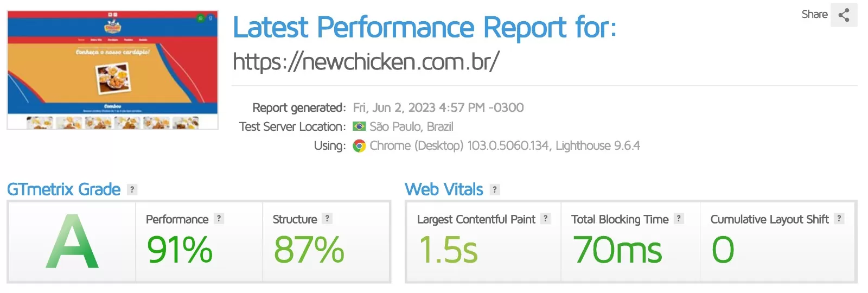Open GTmetrix Grade help question mark
This screenshot has width=868, height=293.
132,189
